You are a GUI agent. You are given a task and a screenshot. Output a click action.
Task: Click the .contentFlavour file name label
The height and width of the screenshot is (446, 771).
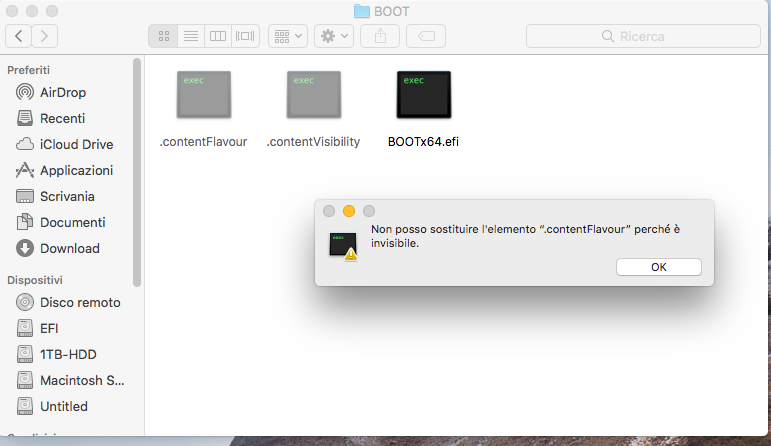pyautogui.click(x=203, y=142)
